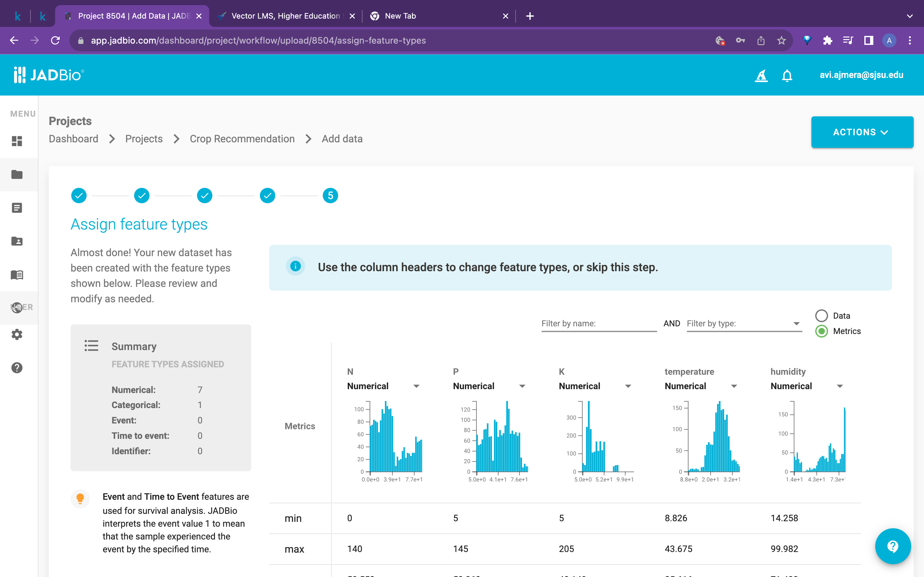The width and height of the screenshot is (924, 577).
Task: Click inside the Filter by name field
Action: [x=598, y=323]
